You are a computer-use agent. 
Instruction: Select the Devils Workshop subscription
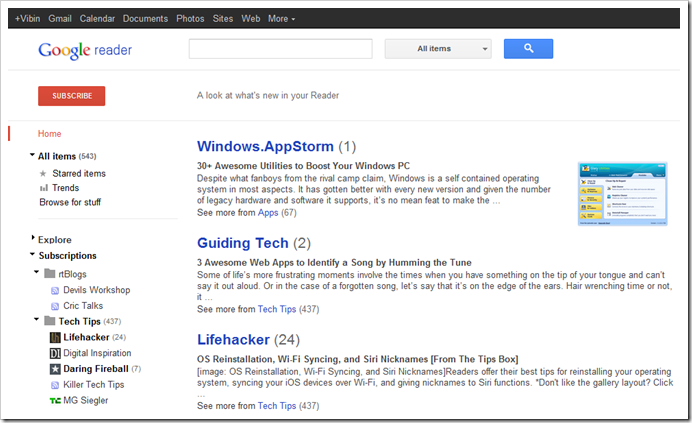click(97, 290)
